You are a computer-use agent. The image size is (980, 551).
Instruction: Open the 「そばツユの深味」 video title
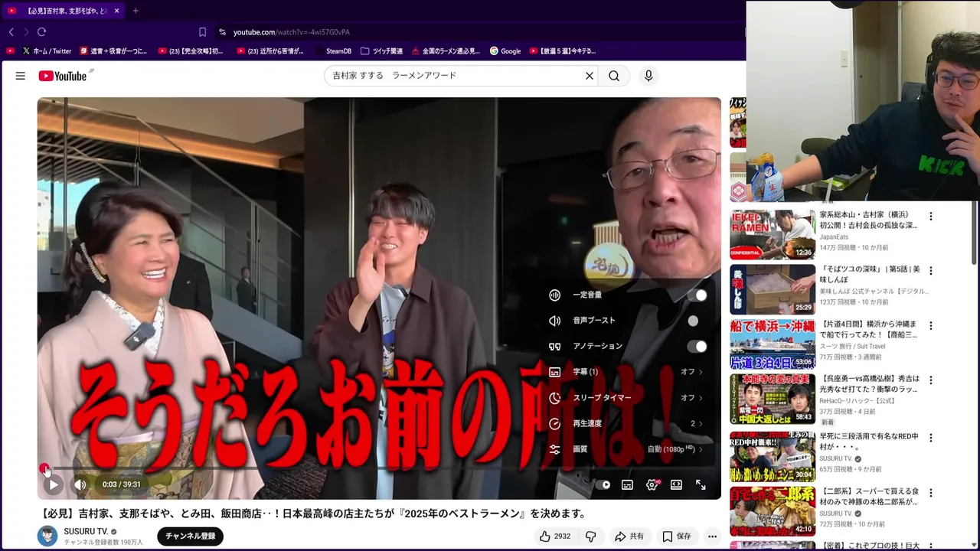[868, 275]
